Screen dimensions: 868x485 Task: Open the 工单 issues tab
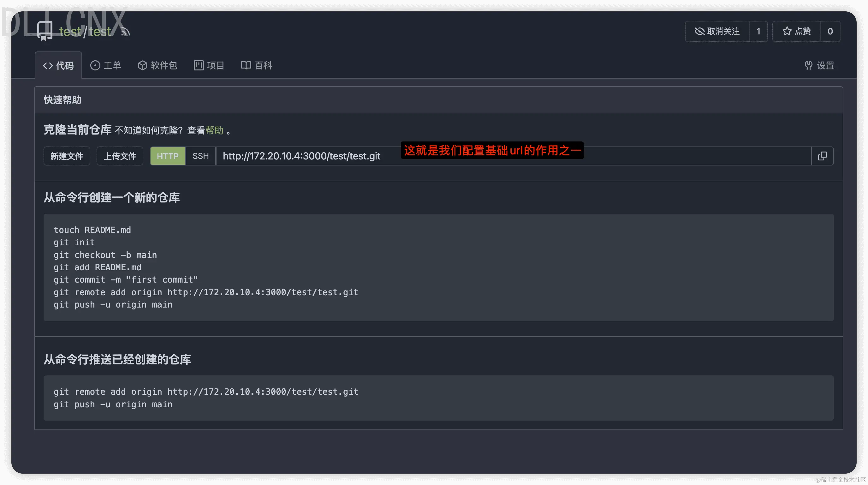[105, 65]
